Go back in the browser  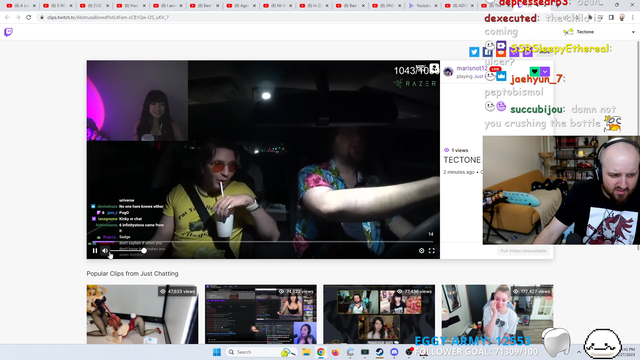(7, 18)
